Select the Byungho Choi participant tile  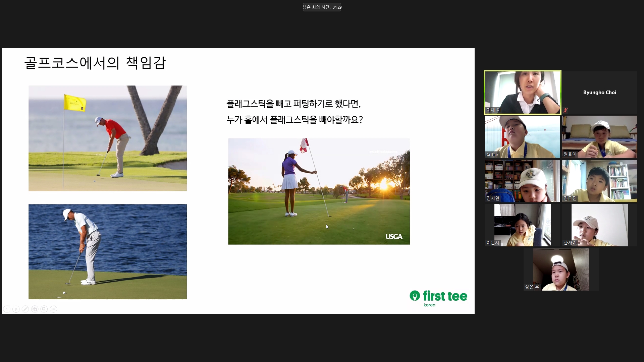point(599,92)
